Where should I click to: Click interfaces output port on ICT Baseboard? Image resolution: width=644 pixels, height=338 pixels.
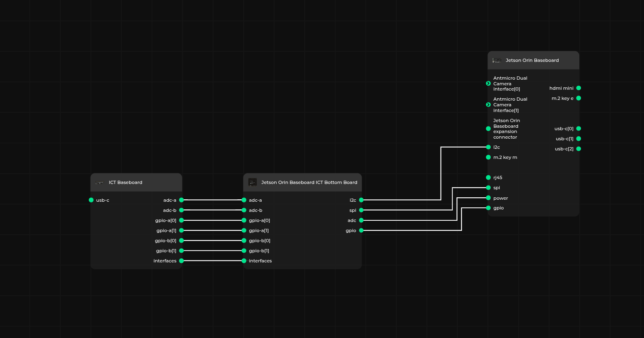182,261
